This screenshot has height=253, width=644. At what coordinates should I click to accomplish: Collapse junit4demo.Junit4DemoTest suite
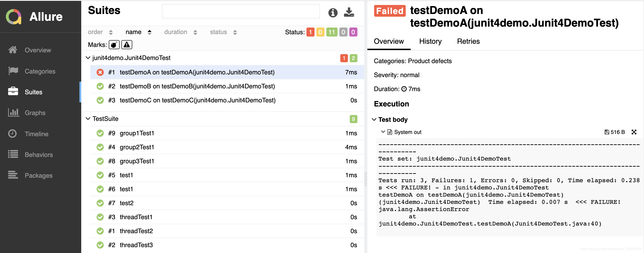coord(88,58)
